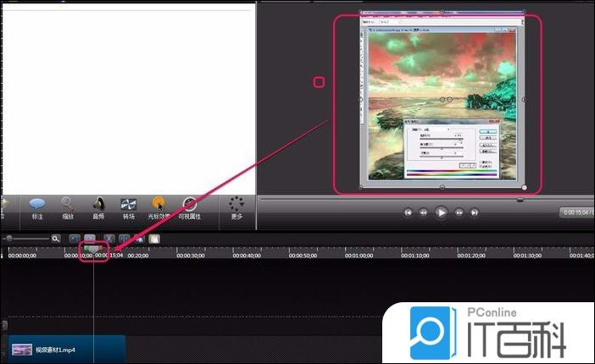Click the preview seek bar knob

pos(520,200)
